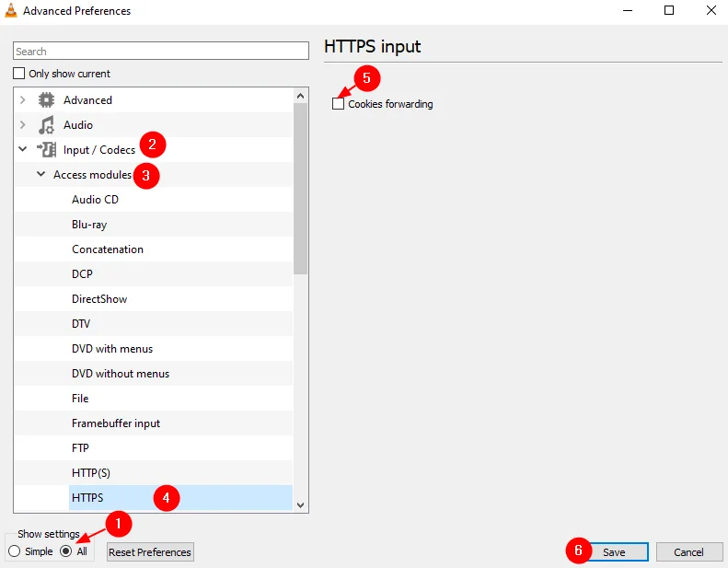
Task: Select File access module
Action: (x=80, y=399)
